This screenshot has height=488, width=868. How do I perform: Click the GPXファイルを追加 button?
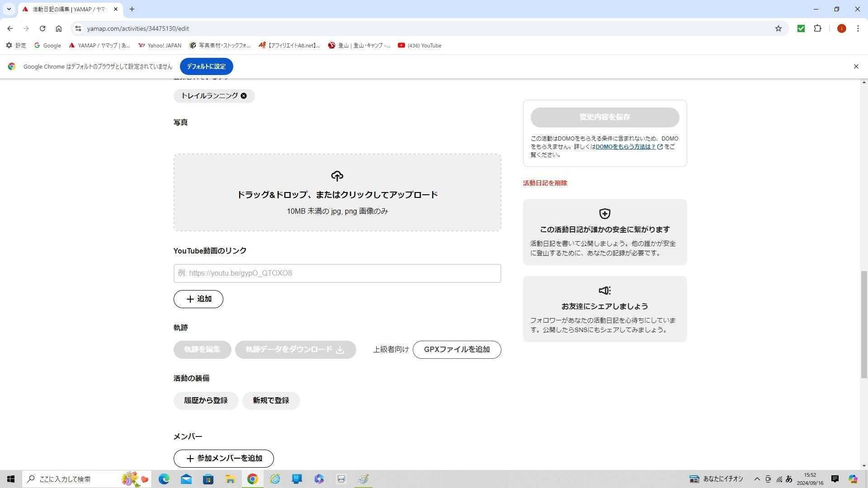457,350
